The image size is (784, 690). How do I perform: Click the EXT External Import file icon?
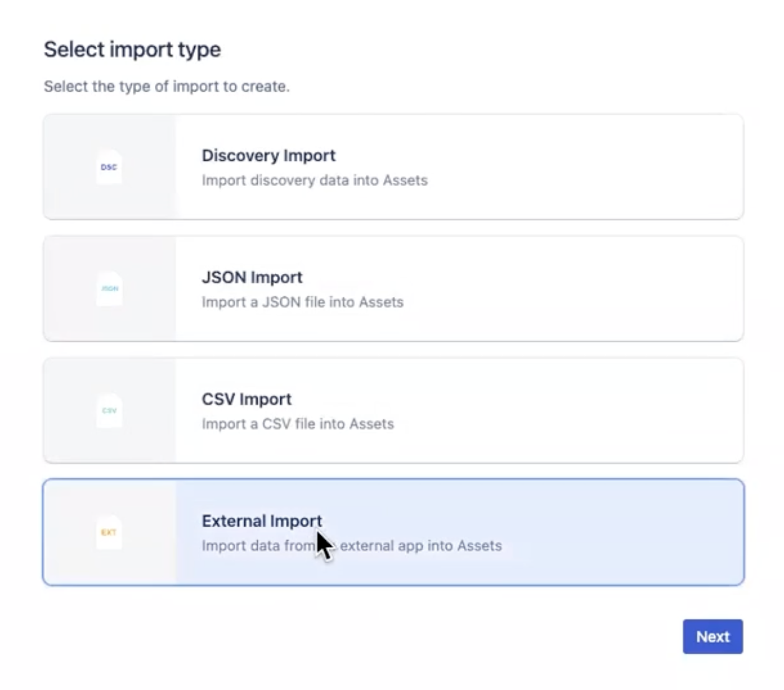[109, 532]
